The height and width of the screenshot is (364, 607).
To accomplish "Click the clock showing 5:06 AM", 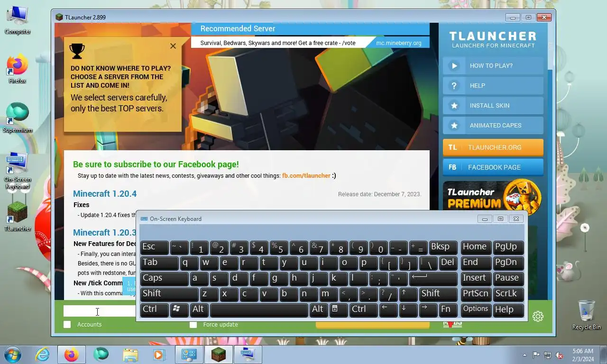I will coord(583,351).
